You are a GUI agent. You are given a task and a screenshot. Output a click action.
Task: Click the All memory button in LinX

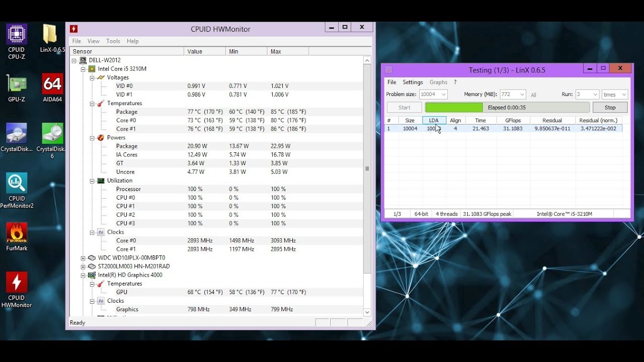533,95
